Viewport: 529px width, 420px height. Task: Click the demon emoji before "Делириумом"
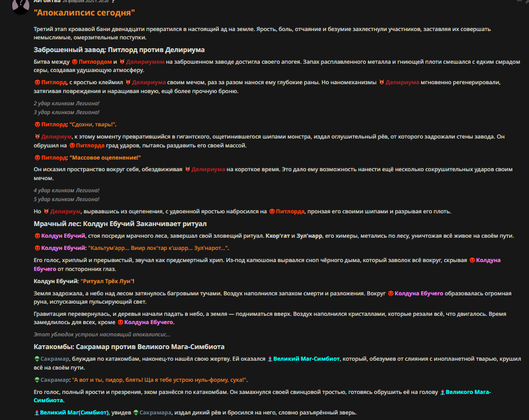(122, 62)
